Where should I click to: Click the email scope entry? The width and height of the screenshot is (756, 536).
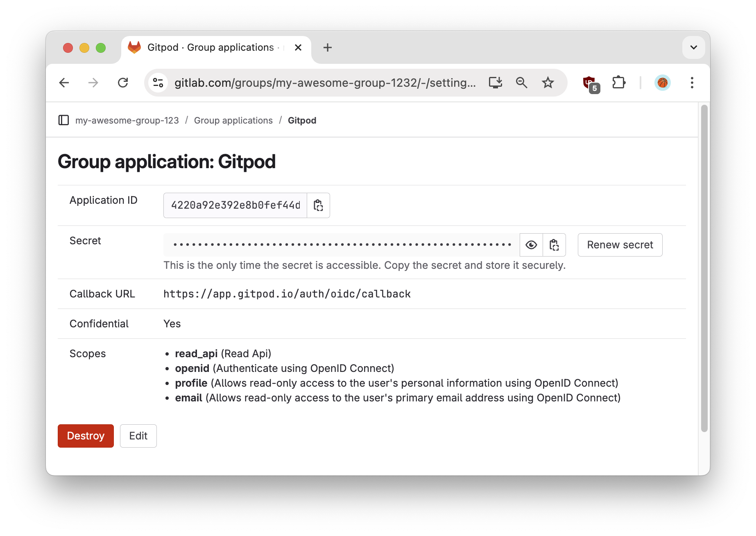(x=398, y=398)
